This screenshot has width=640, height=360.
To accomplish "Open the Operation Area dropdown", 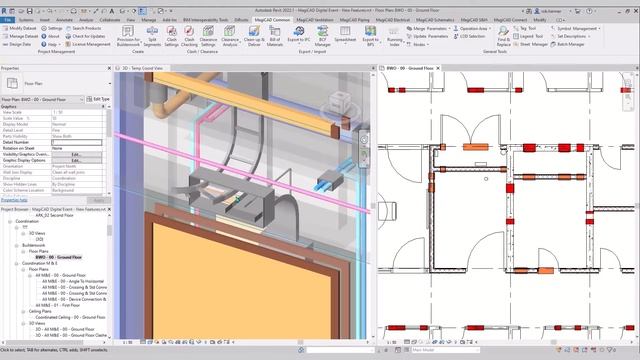I will pyautogui.click(x=472, y=28).
